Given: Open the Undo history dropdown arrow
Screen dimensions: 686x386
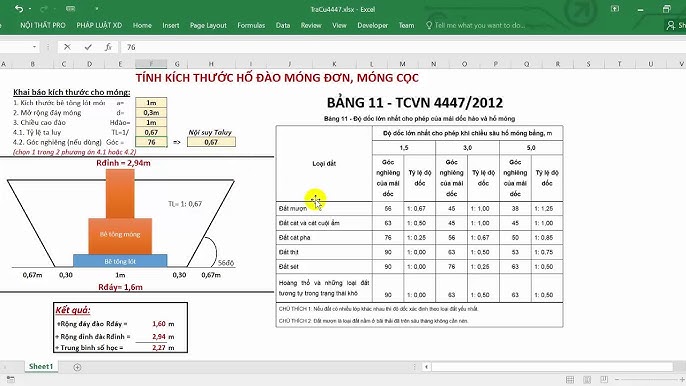Looking at the screenshot, I should point(30,9).
